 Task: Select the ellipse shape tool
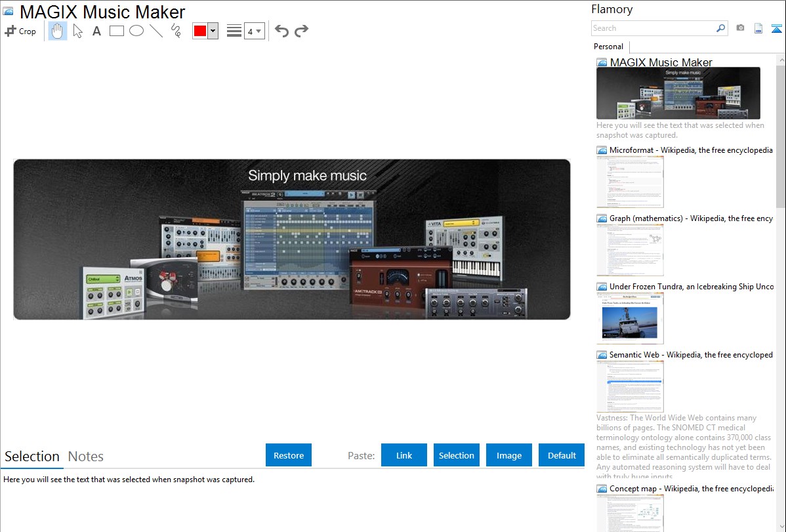pos(136,31)
